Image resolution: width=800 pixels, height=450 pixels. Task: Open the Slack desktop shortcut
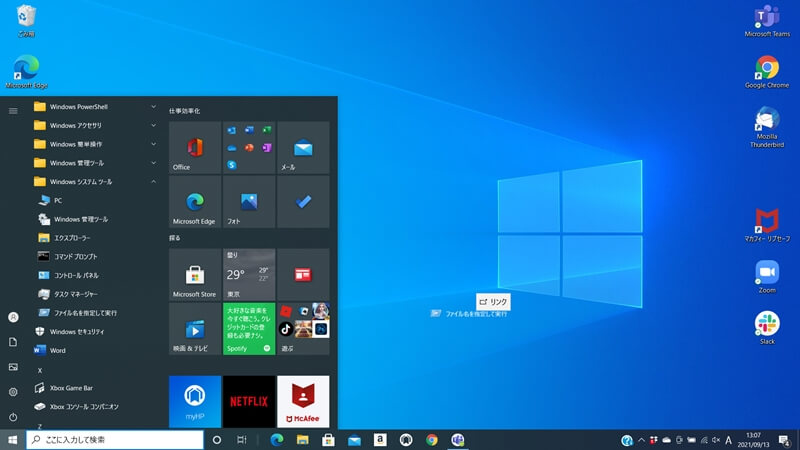pyautogui.click(x=767, y=328)
